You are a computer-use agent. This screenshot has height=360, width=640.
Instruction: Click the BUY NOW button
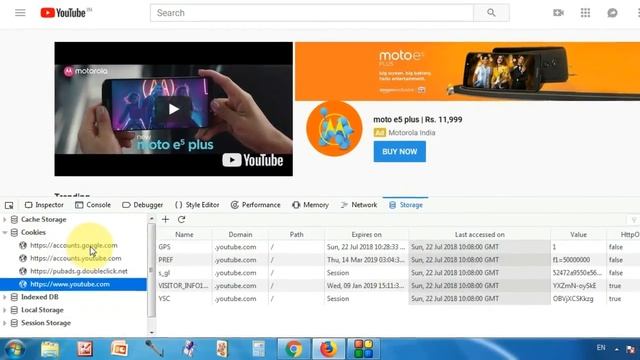coord(400,151)
